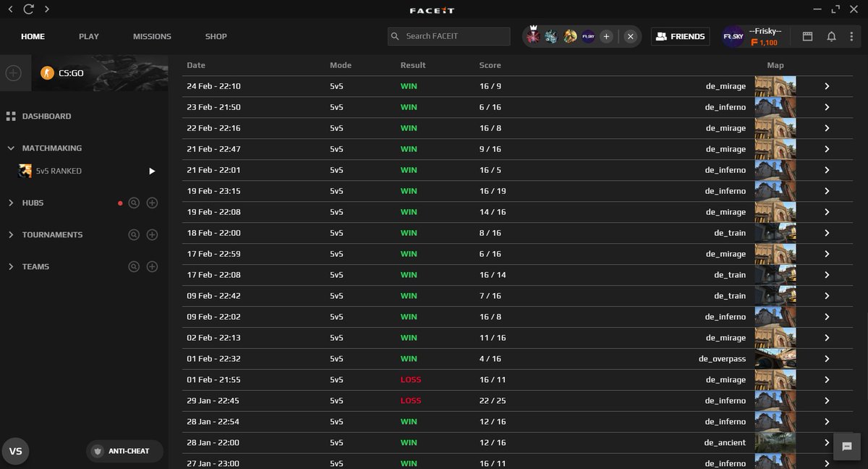Open the VS round button

coord(16,451)
